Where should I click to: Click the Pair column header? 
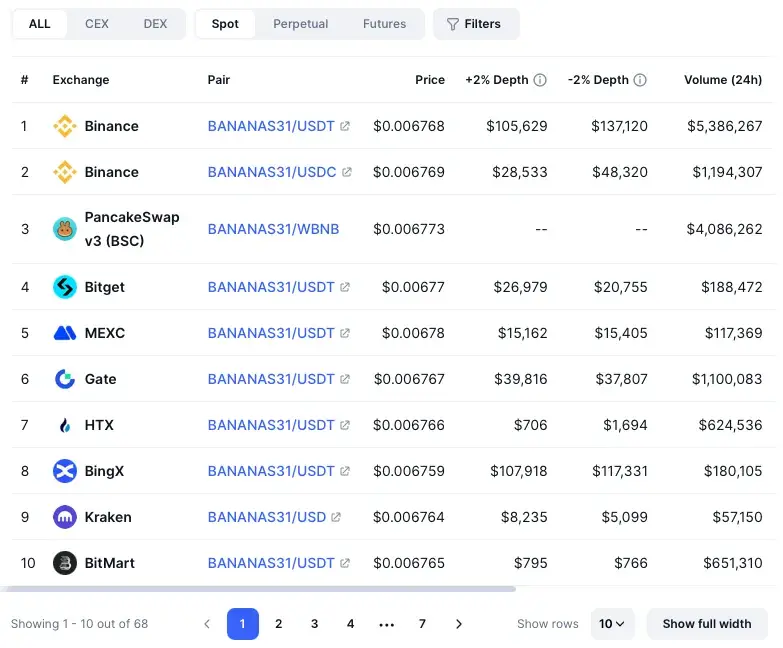point(219,80)
